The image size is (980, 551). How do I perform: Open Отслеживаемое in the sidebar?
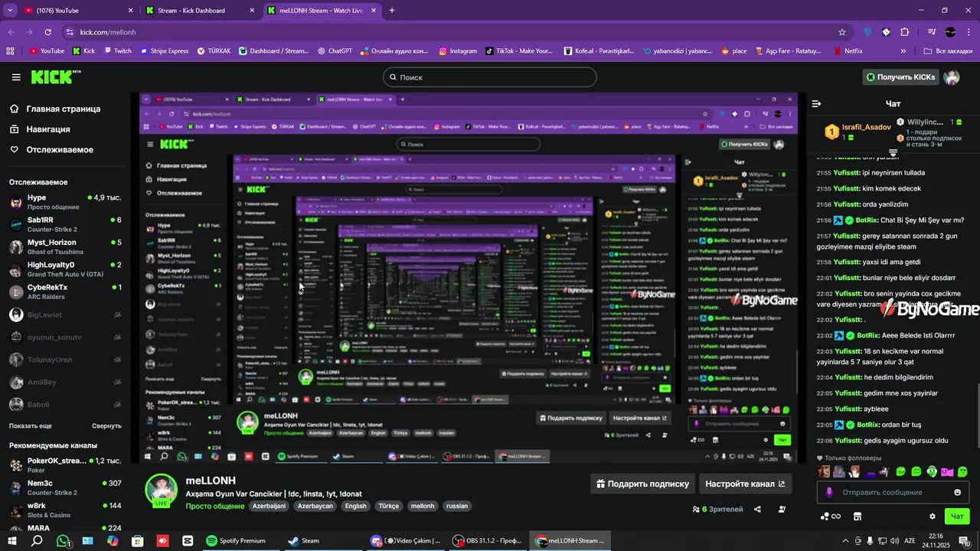(60, 150)
